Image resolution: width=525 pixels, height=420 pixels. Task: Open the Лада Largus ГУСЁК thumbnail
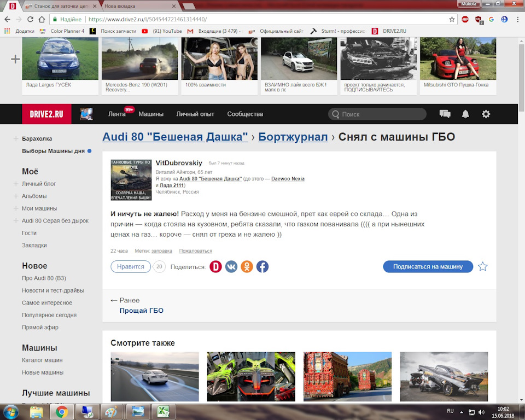click(60, 59)
